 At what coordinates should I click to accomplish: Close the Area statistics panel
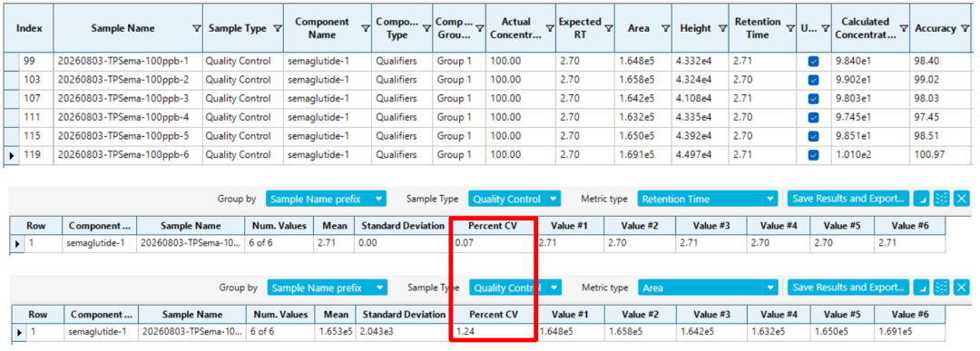(961, 288)
